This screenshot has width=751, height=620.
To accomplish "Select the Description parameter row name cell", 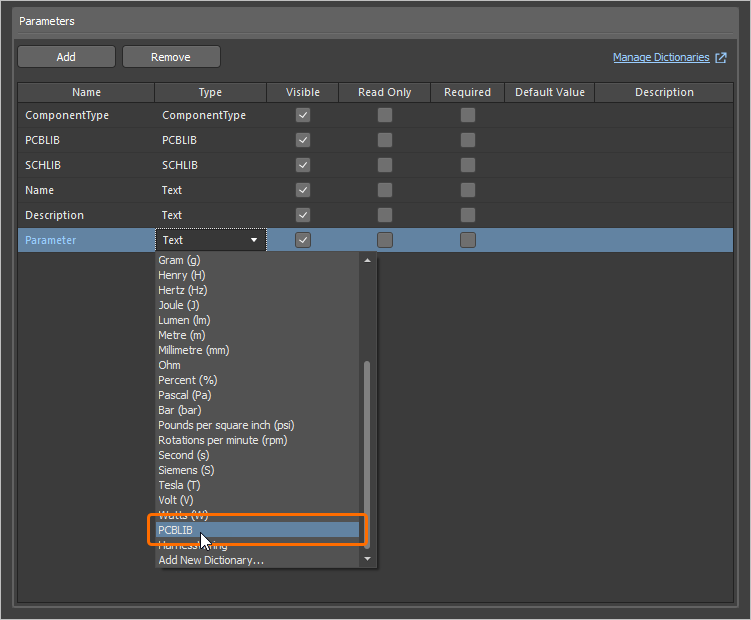I will (86, 215).
